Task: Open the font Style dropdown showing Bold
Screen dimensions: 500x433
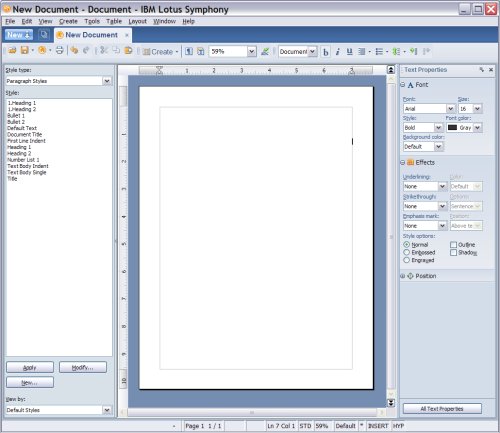Action: click(438, 128)
